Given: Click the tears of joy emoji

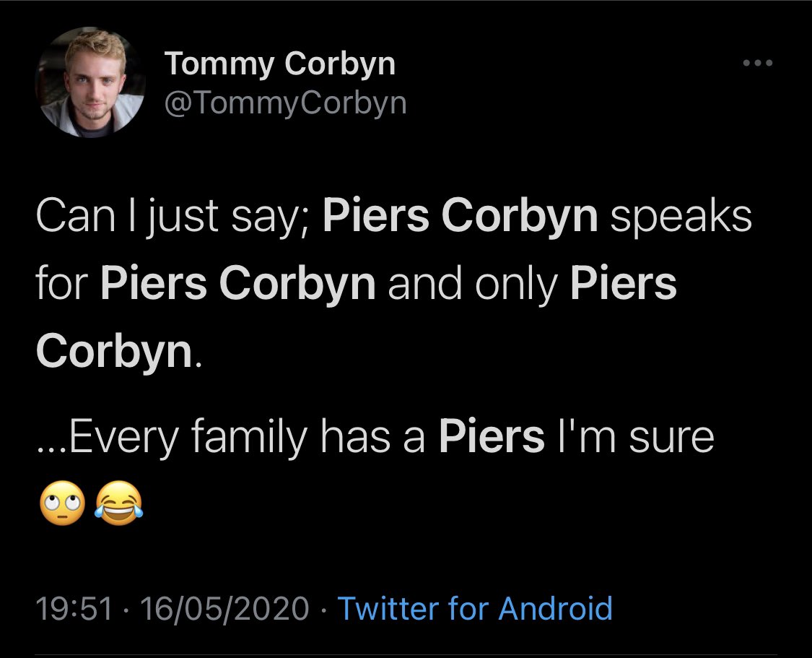Looking at the screenshot, I should [x=118, y=501].
